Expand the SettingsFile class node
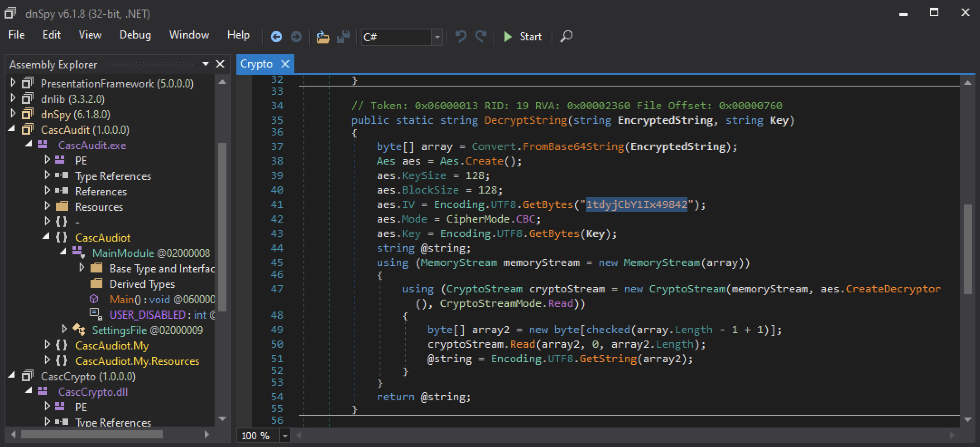Image resolution: width=980 pixels, height=447 pixels. pyautogui.click(x=64, y=329)
